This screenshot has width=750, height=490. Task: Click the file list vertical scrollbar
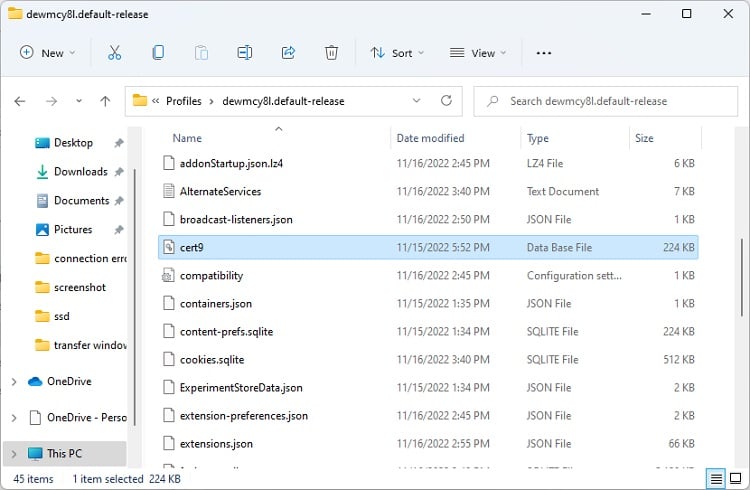pos(741,278)
